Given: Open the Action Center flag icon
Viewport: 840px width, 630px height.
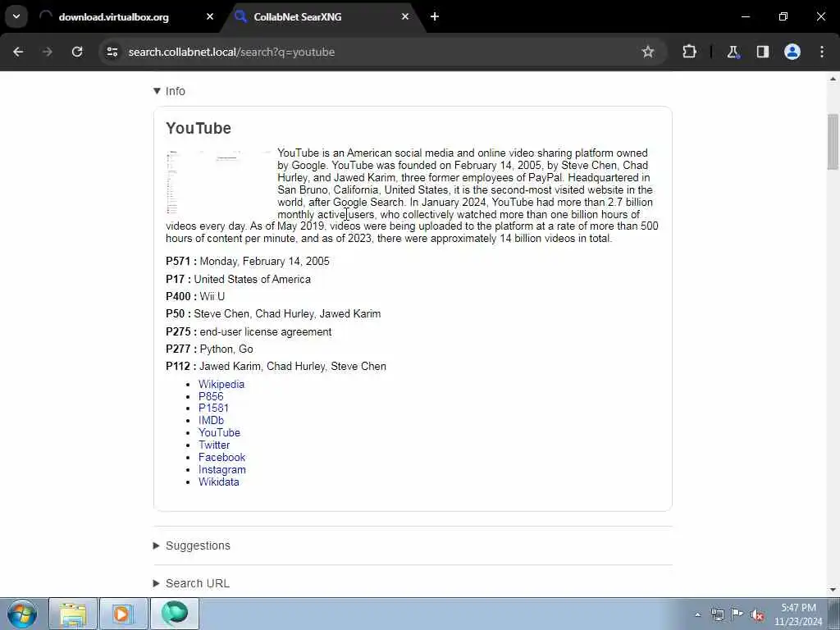Looking at the screenshot, I should pyautogui.click(x=737, y=614).
